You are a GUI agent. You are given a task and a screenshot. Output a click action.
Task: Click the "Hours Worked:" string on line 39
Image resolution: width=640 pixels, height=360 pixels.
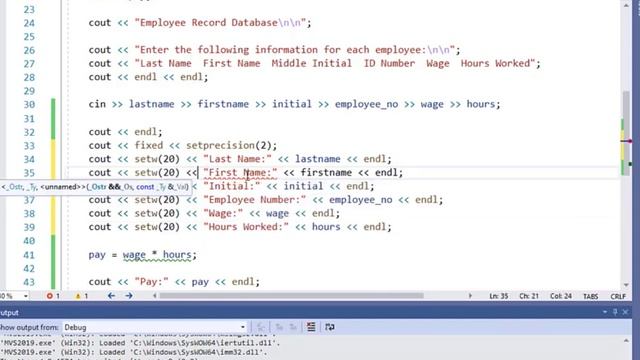pos(246,227)
